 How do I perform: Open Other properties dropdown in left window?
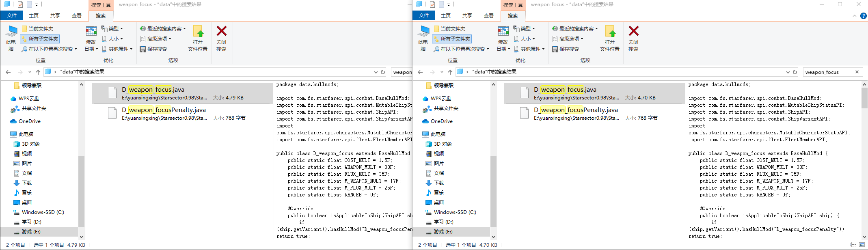[x=117, y=49]
